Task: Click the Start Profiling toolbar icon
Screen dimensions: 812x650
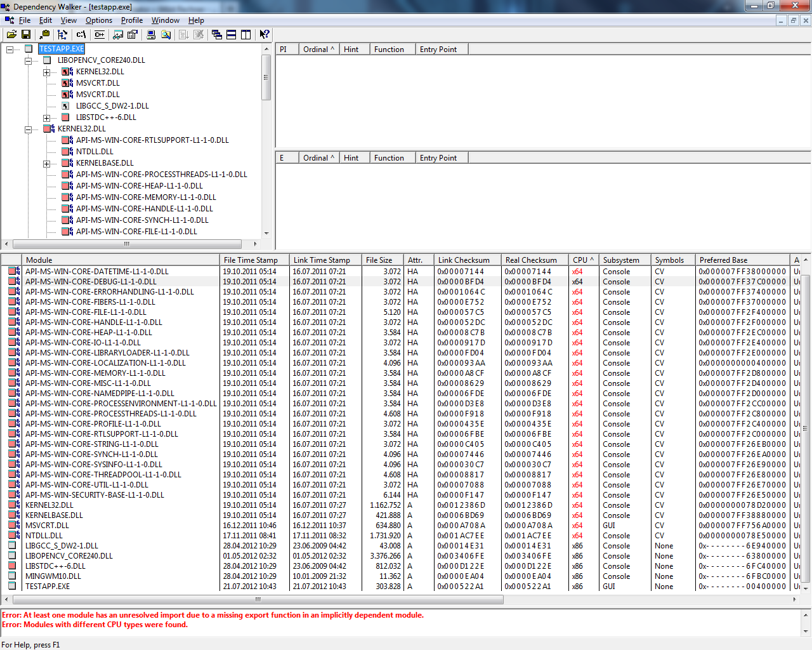Action: tap(184, 34)
